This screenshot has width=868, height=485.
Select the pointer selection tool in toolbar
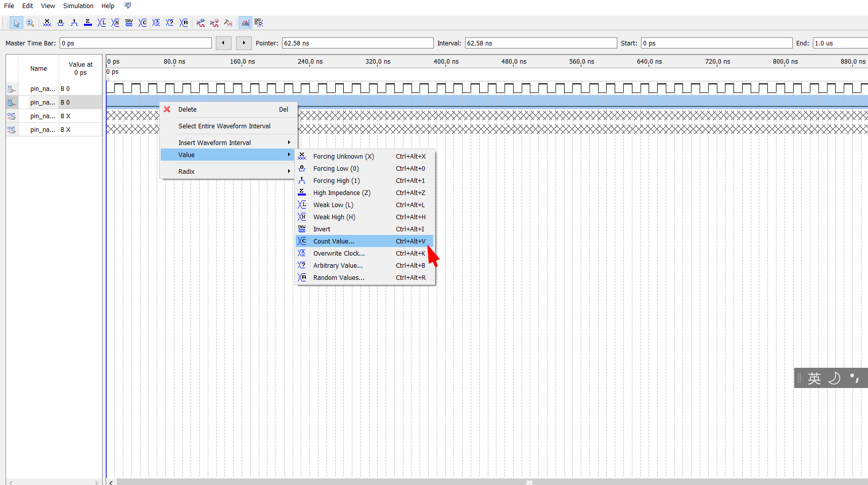click(16, 23)
